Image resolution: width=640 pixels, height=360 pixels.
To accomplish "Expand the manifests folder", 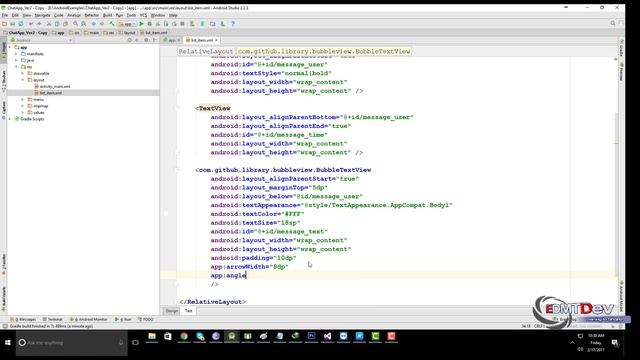I will (16, 54).
